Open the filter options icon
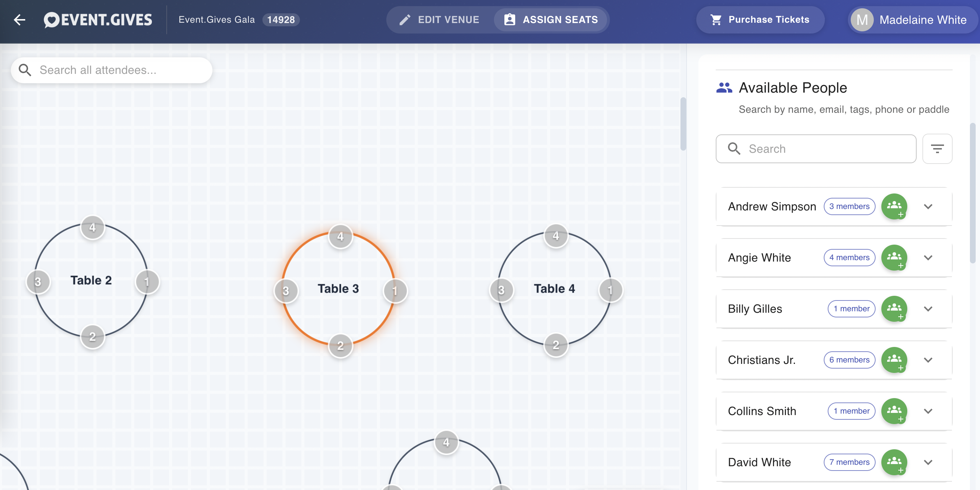 coord(937,148)
